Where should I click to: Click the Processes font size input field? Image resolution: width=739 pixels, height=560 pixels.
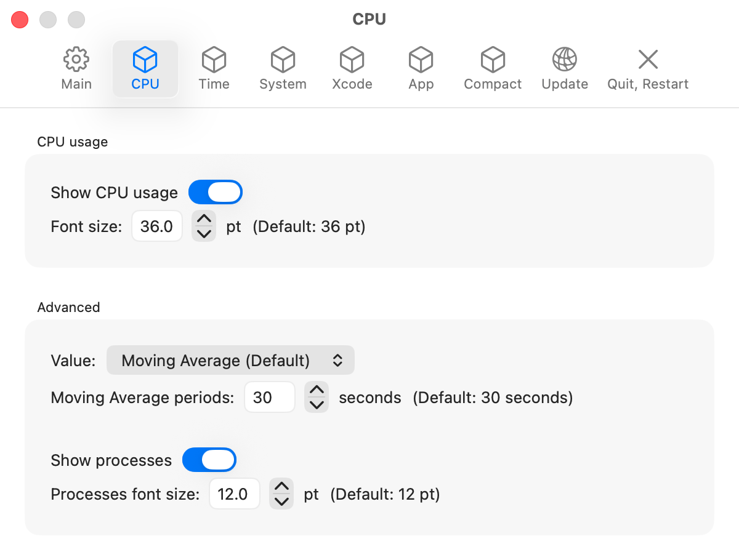(x=235, y=494)
